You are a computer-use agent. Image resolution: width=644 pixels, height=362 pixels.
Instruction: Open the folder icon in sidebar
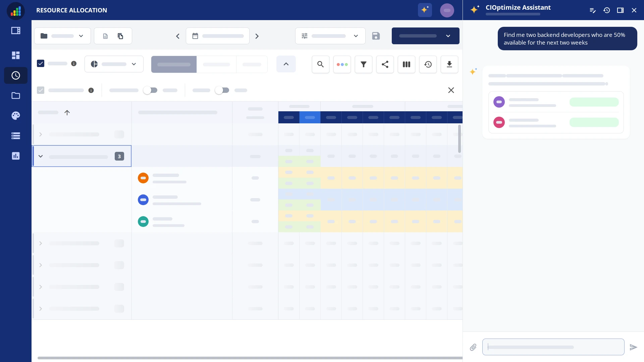point(16,96)
